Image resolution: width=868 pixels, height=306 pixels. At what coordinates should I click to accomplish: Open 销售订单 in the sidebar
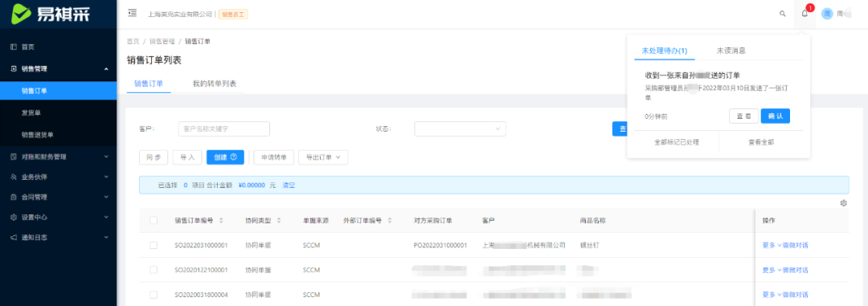58,91
